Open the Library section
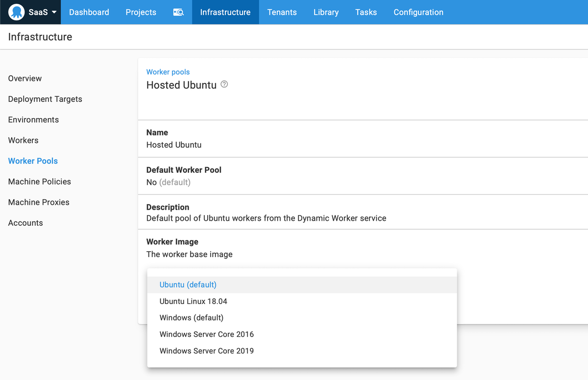Image resolution: width=588 pixels, height=380 pixels. tap(326, 12)
